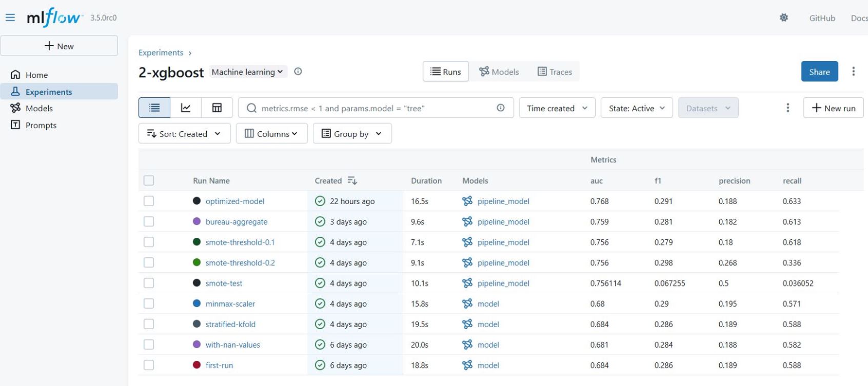This screenshot has width=868, height=386.
Task: Open the Datasets filter dropdown
Action: [708, 108]
